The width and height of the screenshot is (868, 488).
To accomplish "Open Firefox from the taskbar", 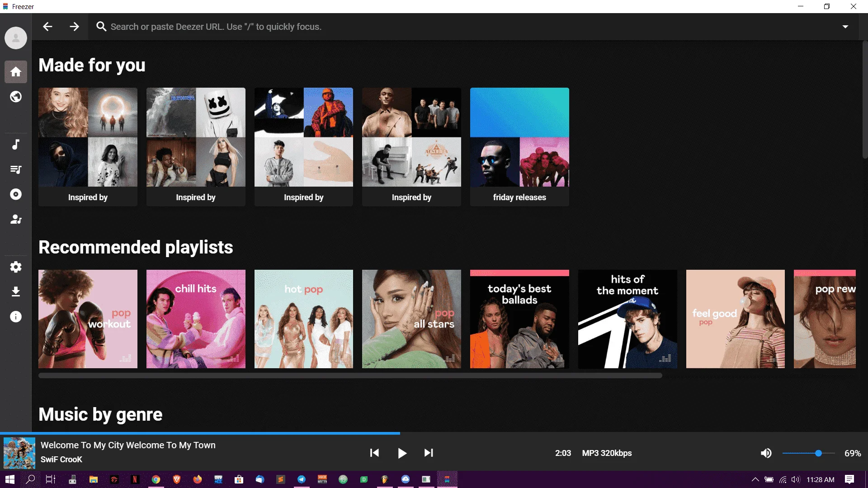I will 198,479.
